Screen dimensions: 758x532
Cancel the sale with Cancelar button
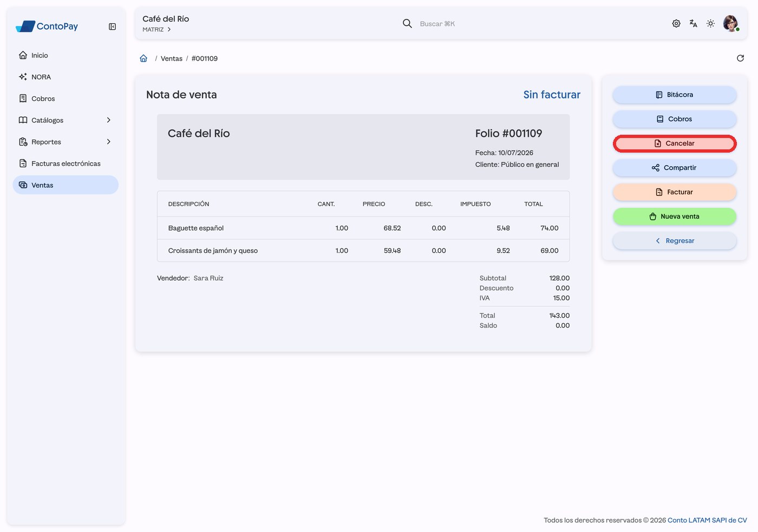click(x=675, y=143)
